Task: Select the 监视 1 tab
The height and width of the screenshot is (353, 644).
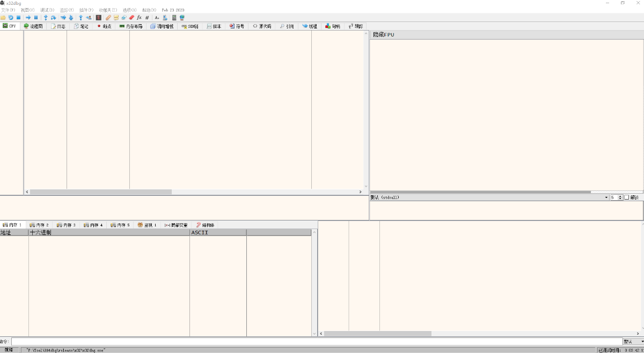Action: (147, 225)
